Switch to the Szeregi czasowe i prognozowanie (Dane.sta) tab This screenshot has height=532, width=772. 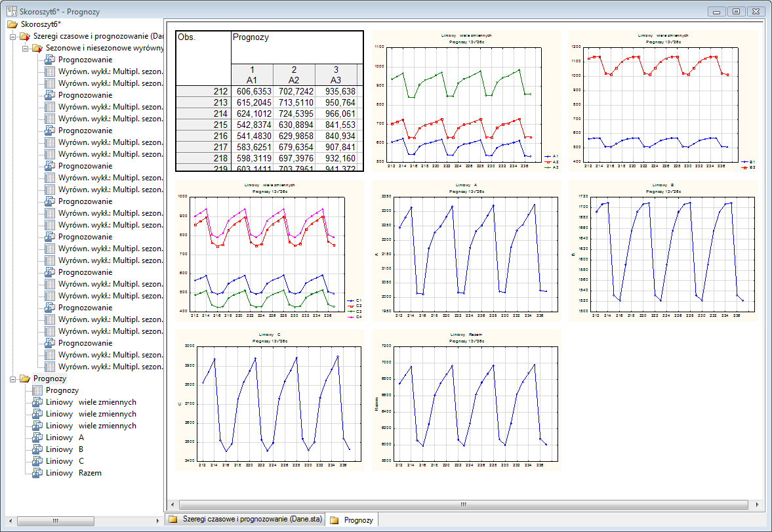[x=246, y=519]
